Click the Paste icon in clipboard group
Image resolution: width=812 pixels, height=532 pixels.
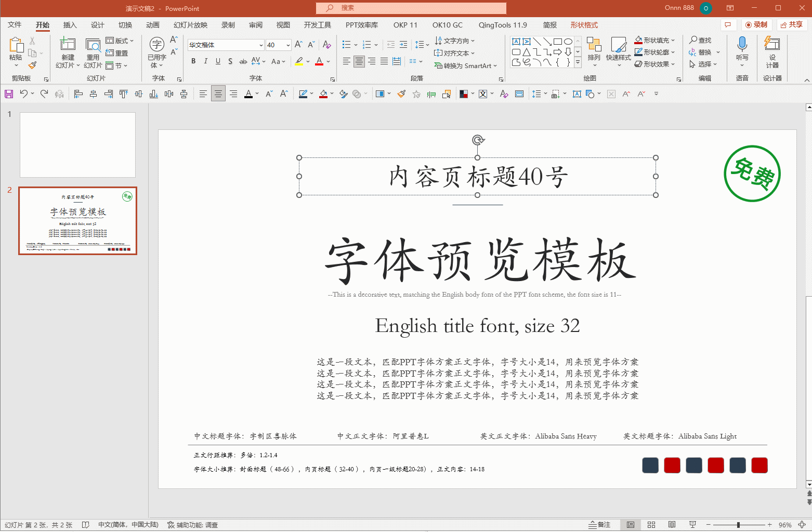[16, 46]
